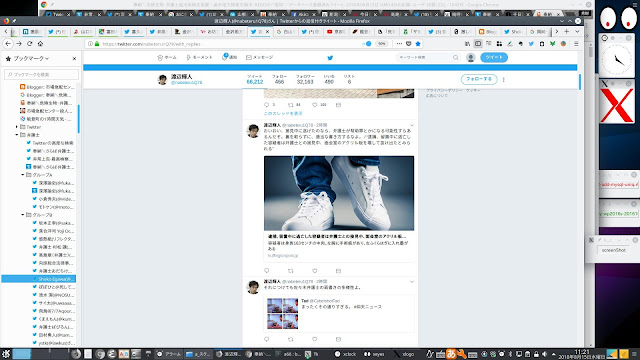640x360 pixels.
Task: Expand the Twitter bookmark folder
Action: pos(17,127)
